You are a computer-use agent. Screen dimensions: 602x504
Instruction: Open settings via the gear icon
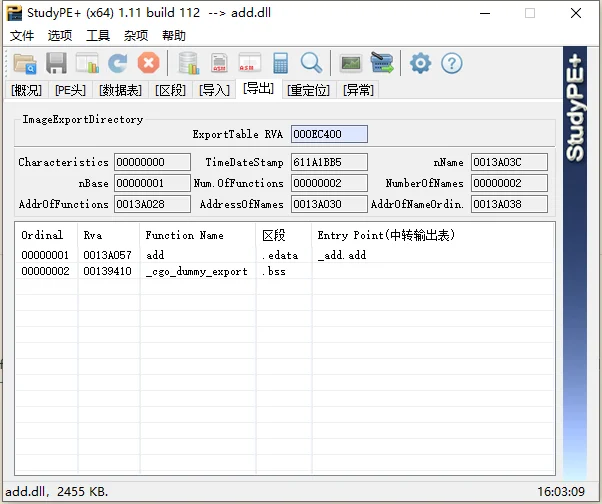pyautogui.click(x=420, y=63)
